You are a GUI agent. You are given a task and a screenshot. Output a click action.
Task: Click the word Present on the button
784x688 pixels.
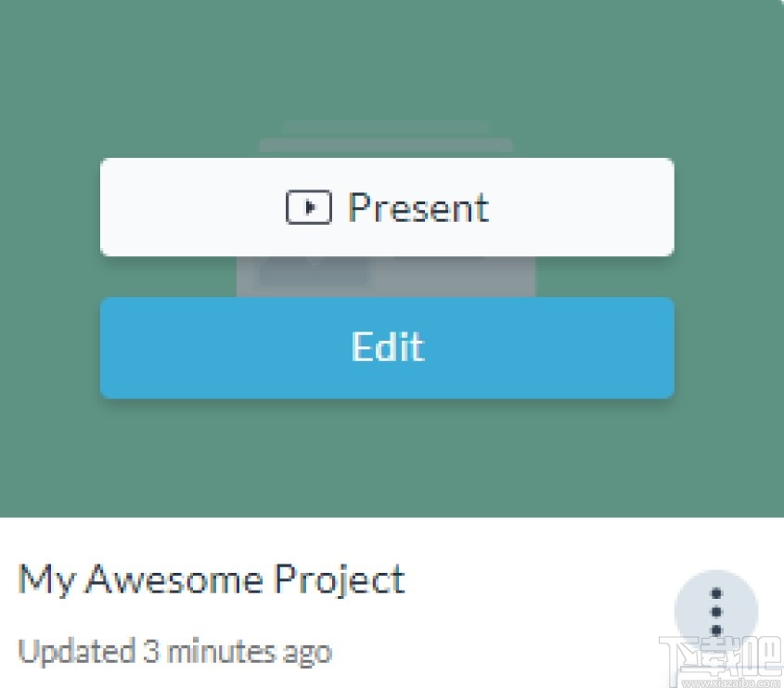[x=418, y=208]
